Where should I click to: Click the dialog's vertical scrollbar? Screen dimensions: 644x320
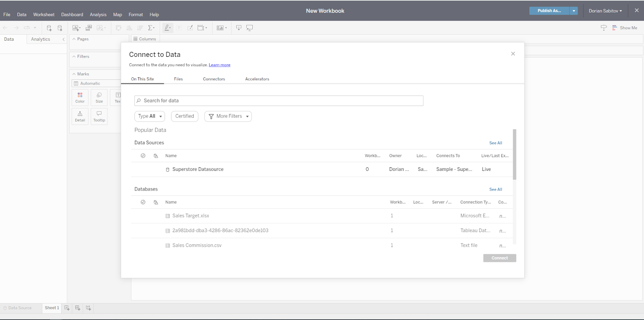point(514,154)
